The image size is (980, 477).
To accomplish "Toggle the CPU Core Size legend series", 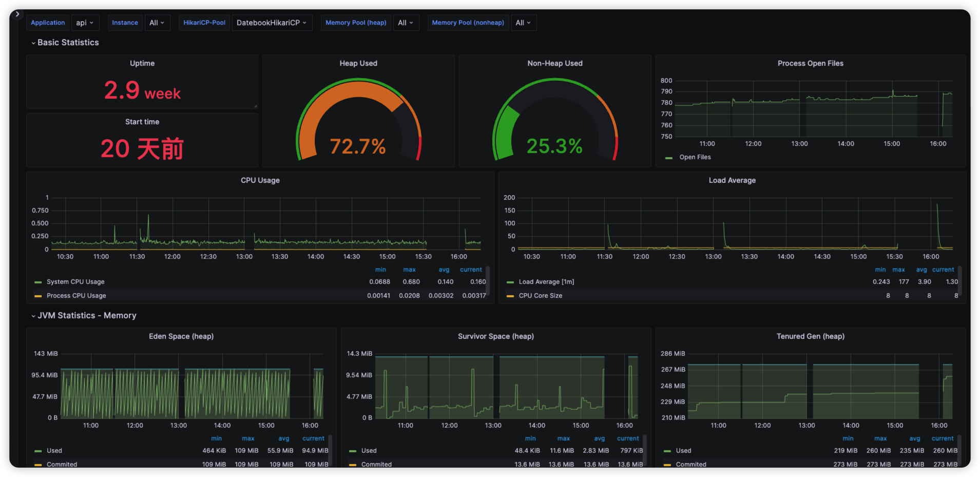I will point(541,296).
